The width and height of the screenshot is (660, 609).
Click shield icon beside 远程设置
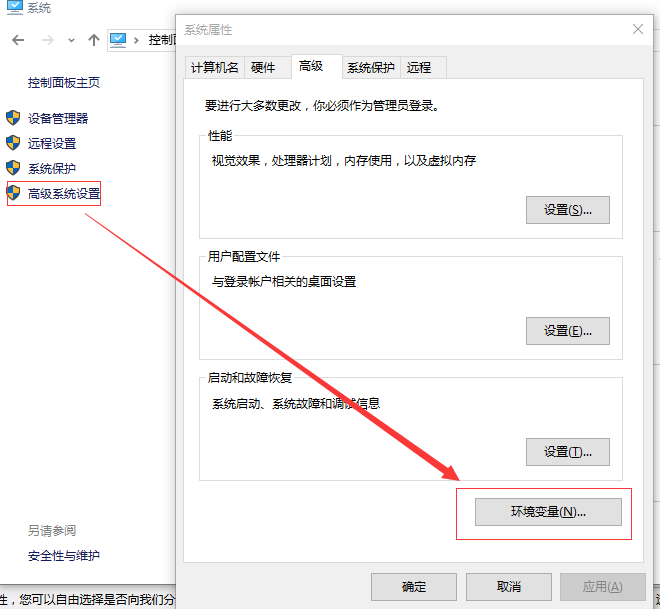[13, 143]
